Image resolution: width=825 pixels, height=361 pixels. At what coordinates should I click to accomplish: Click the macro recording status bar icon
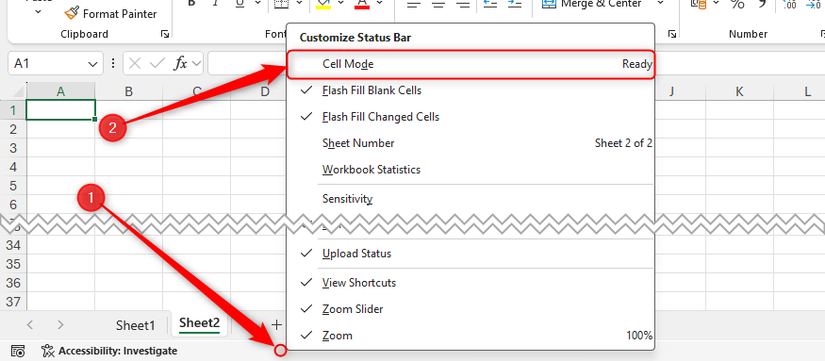click(x=17, y=351)
